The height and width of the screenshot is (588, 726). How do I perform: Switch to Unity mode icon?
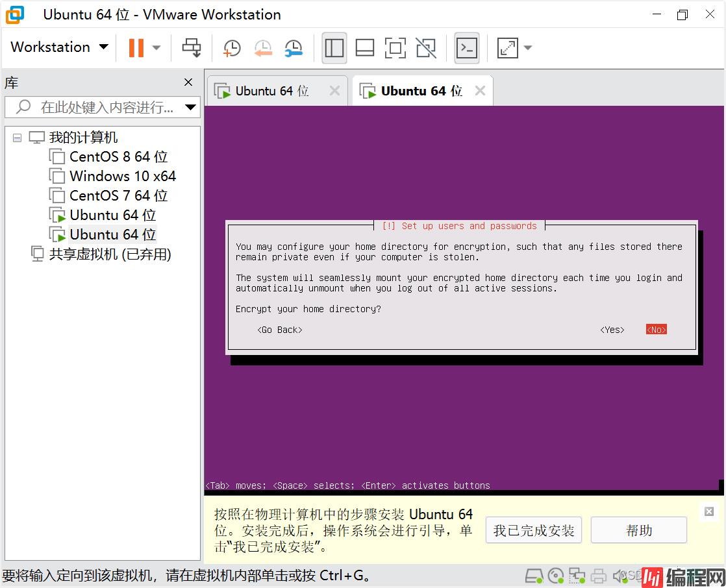point(426,47)
